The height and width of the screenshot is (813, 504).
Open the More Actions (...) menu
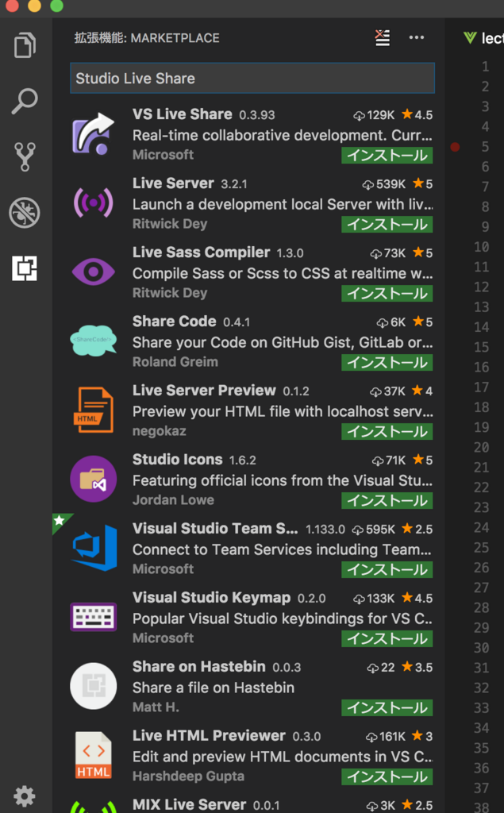[416, 37]
